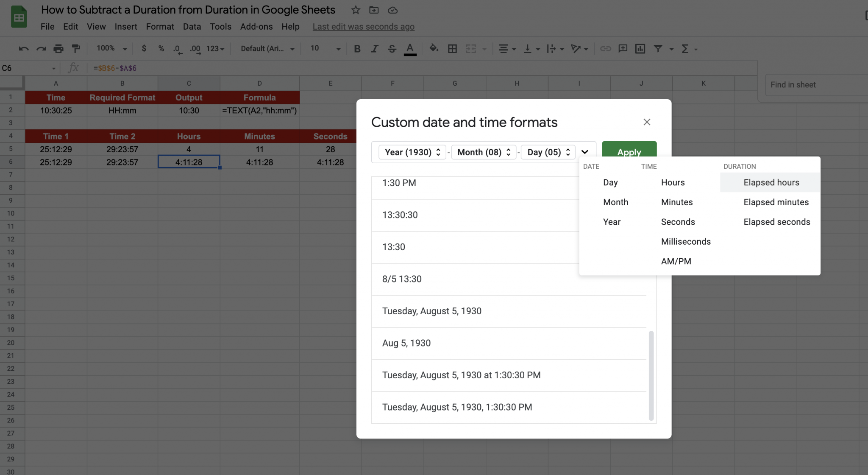Insert a chart from the toolbar
The width and height of the screenshot is (868, 475).
pyautogui.click(x=640, y=48)
